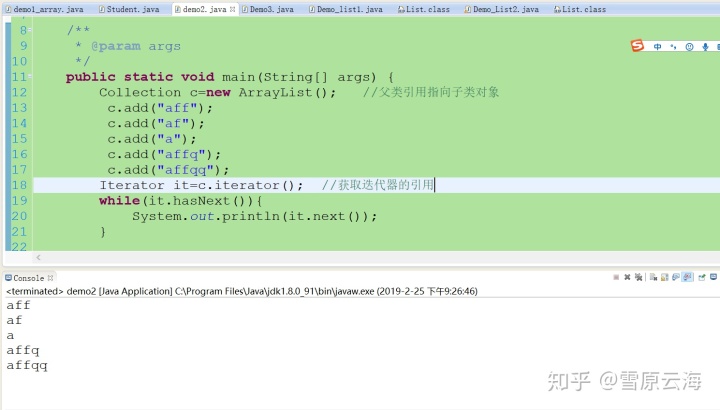Switch to the first List.class tab
This screenshot has height=410, width=720.
424,9
